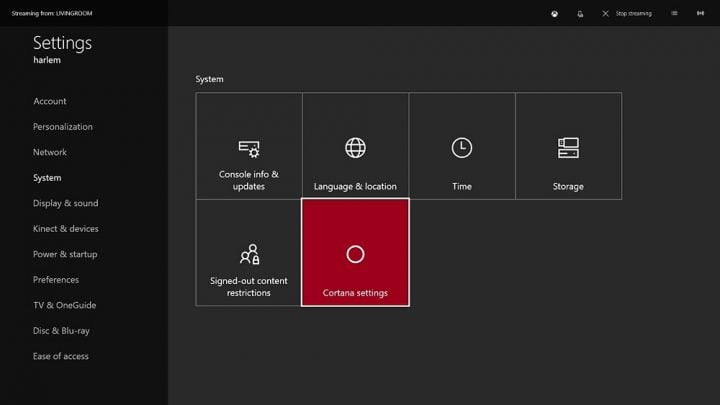Click the Xbox home icon in streaming bar

click(555, 14)
